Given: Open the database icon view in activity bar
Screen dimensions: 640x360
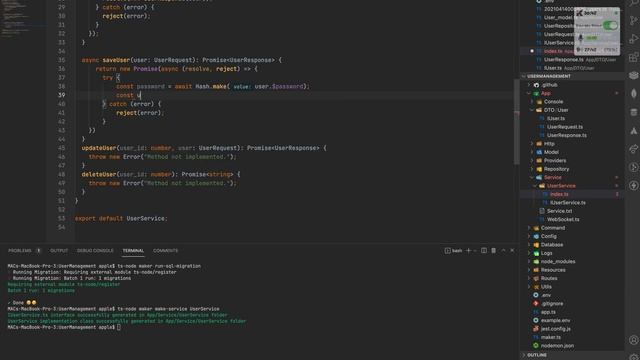Looking at the screenshot, I should pos(633,112).
